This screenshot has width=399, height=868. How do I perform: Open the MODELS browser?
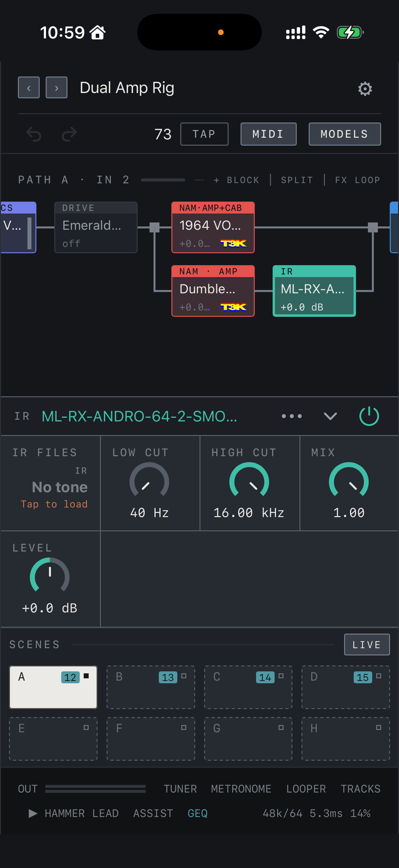345,134
